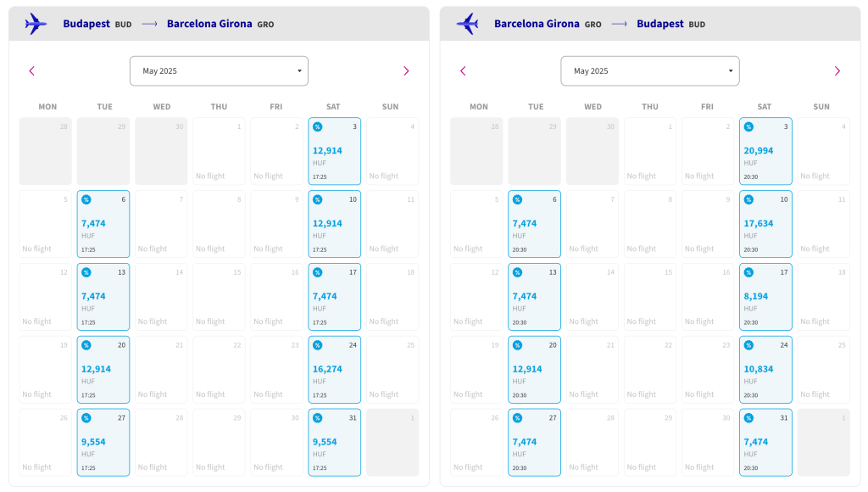Go to previous month on return calendar
Viewport: 868px width, 492px height.
click(x=463, y=71)
